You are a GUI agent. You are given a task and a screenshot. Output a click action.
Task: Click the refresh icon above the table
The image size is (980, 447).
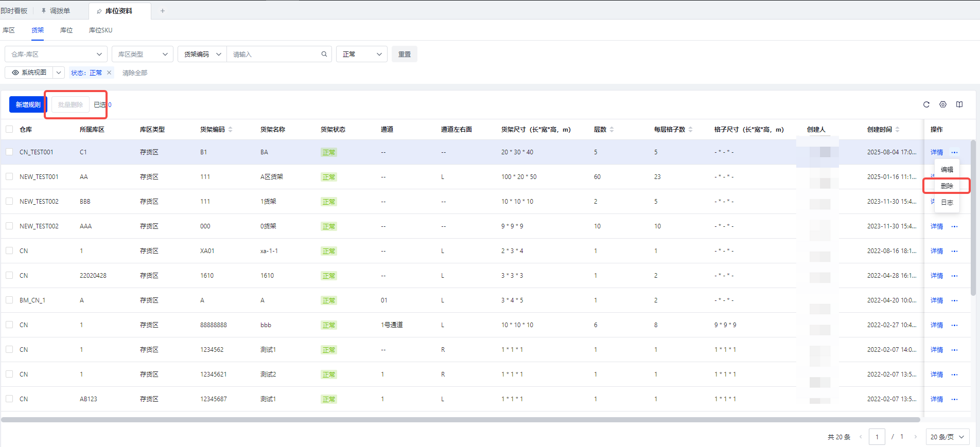tap(926, 104)
